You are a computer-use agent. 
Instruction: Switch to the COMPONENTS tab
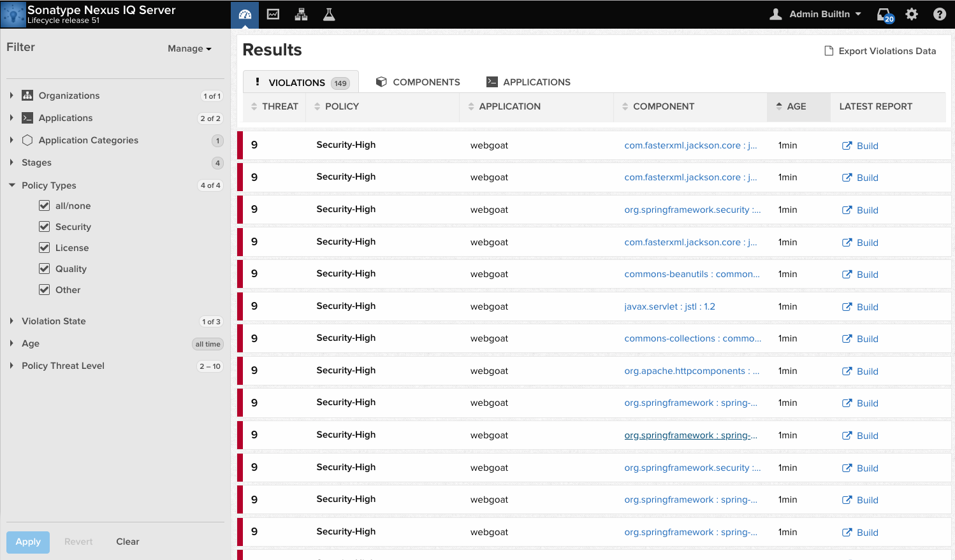[x=418, y=82]
